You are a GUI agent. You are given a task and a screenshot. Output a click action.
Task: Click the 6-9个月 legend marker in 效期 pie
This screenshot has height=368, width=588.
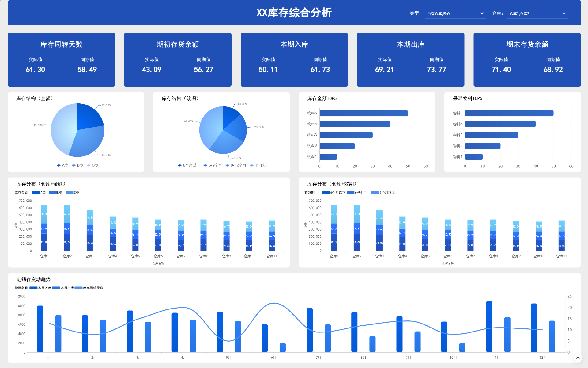[x=205, y=165]
